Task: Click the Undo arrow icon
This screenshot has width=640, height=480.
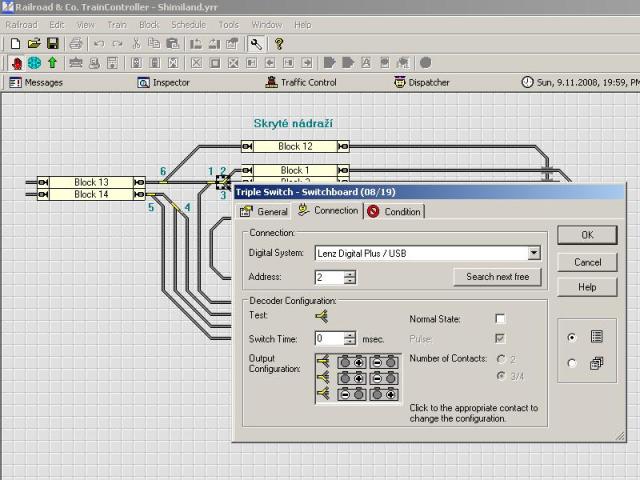Action: click(98, 44)
